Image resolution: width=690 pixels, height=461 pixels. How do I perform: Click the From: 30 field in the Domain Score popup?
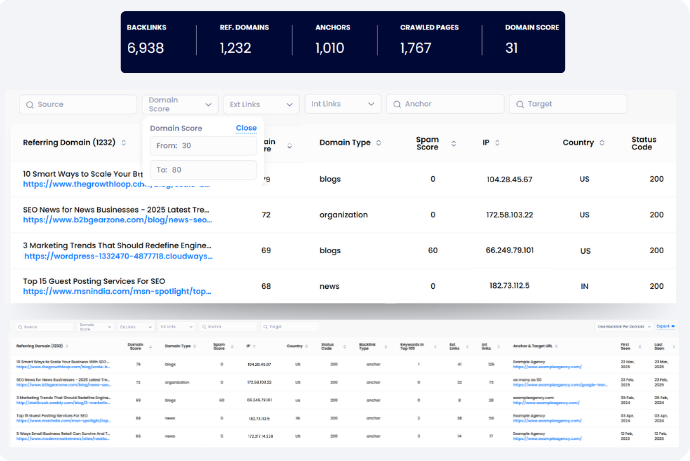(x=203, y=146)
